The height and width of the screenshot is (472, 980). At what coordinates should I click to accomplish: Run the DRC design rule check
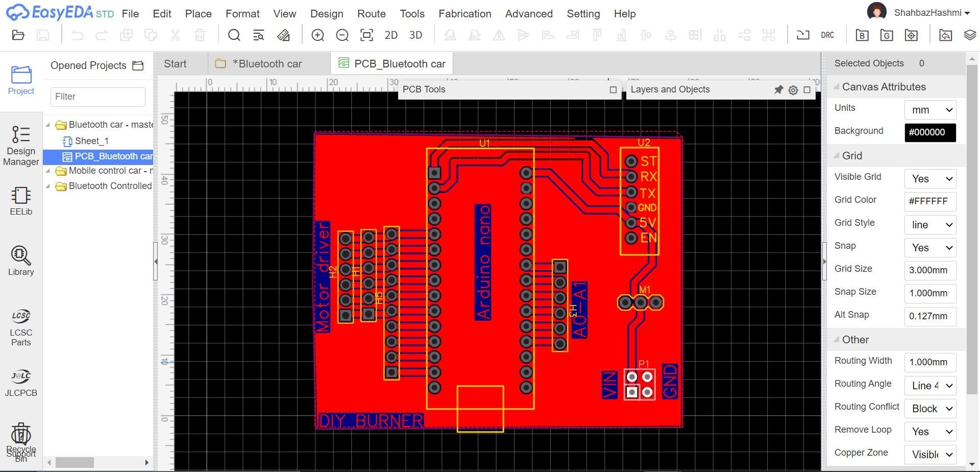[827, 35]
